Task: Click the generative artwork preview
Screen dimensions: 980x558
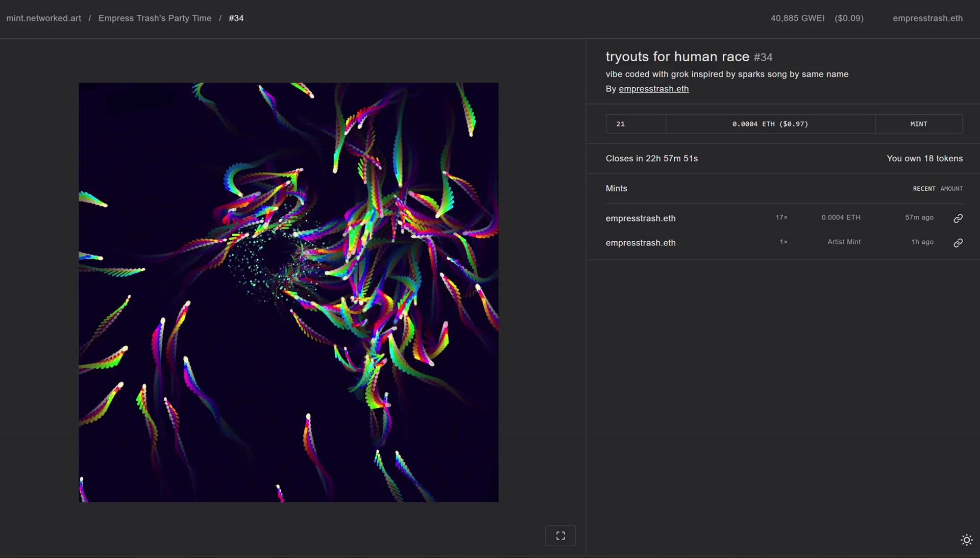Action: click(x=288, y=292)
